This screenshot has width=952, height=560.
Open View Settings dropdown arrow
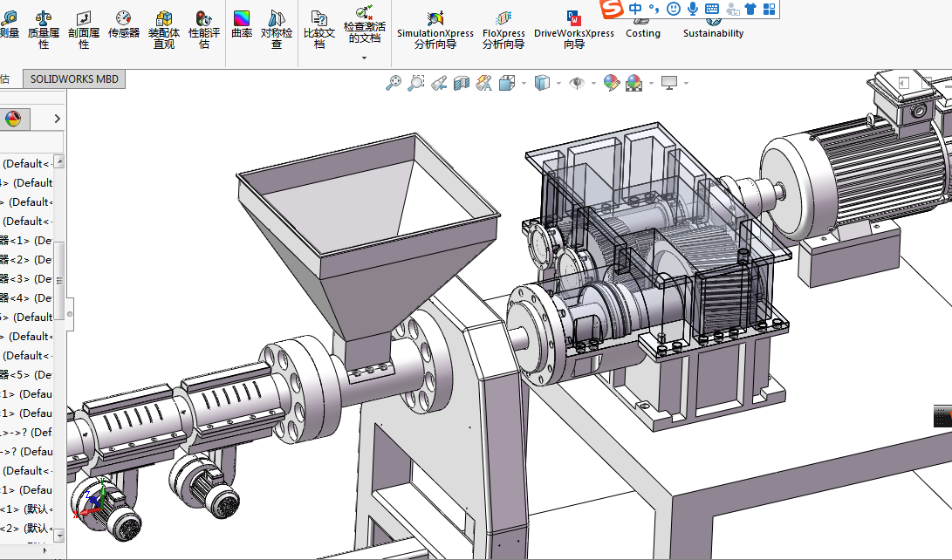tap(686, 83)
